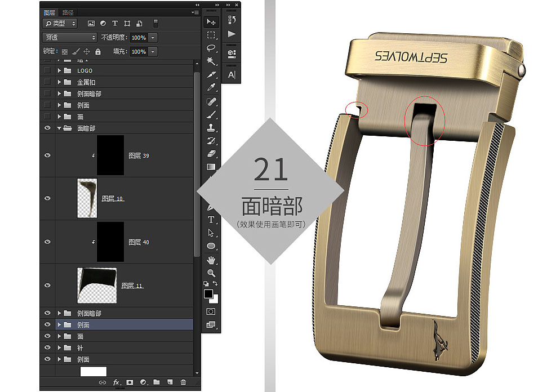
Task: Add a layer style (fx)
Action: (x=116, y=382)
